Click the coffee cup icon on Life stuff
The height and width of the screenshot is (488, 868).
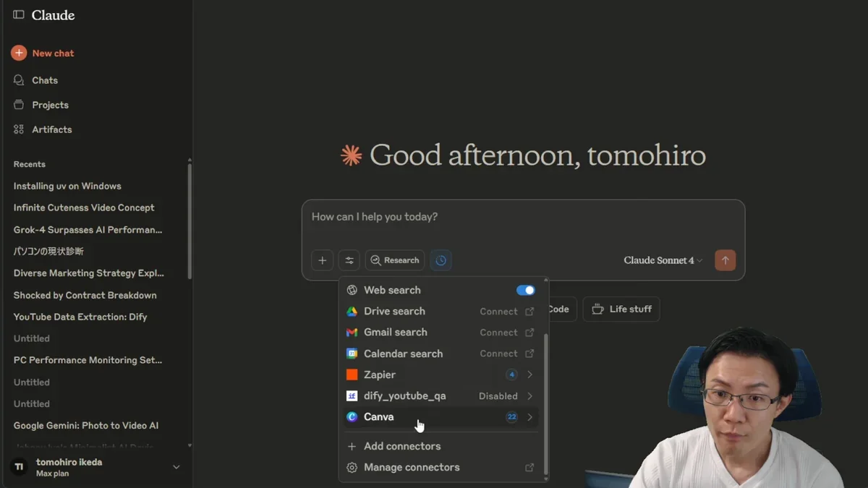(597, 309)
